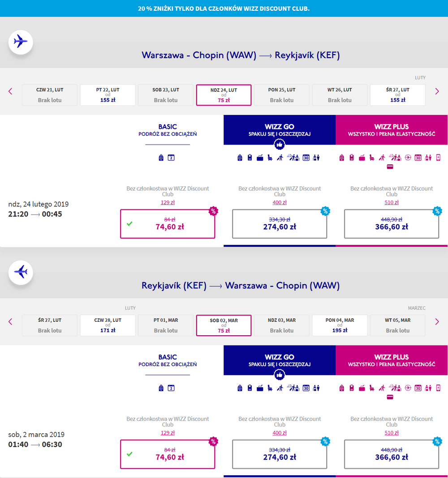Click the blue percent badge on return 366,60 zł
Viewport: 448px width, 478px height.
437,441
